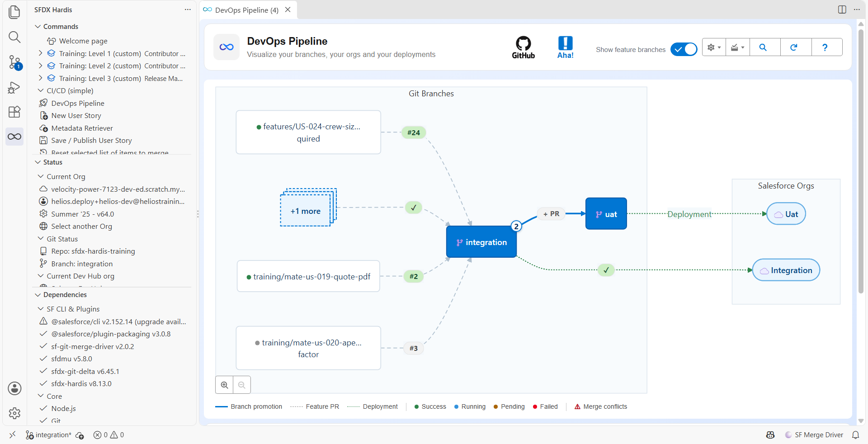868x444 pixels.
Task: Open the Manage gear in activity bar
Action: 14,413
